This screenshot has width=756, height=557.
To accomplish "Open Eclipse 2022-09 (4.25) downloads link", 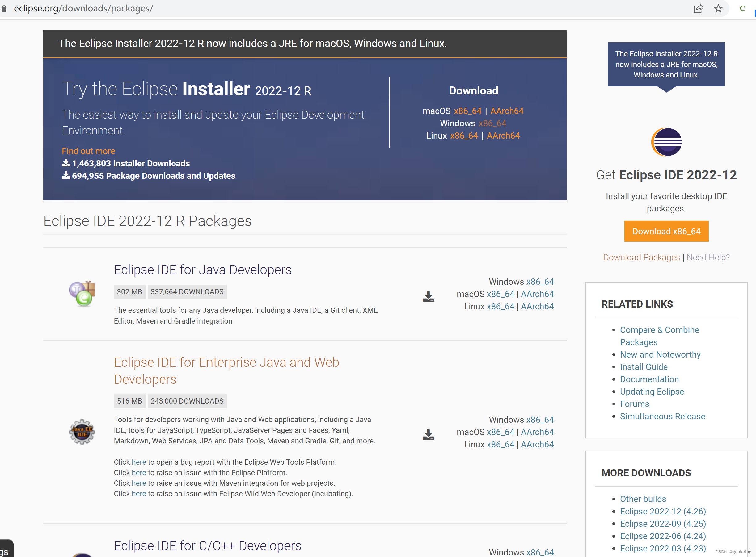I will point(663,524).
